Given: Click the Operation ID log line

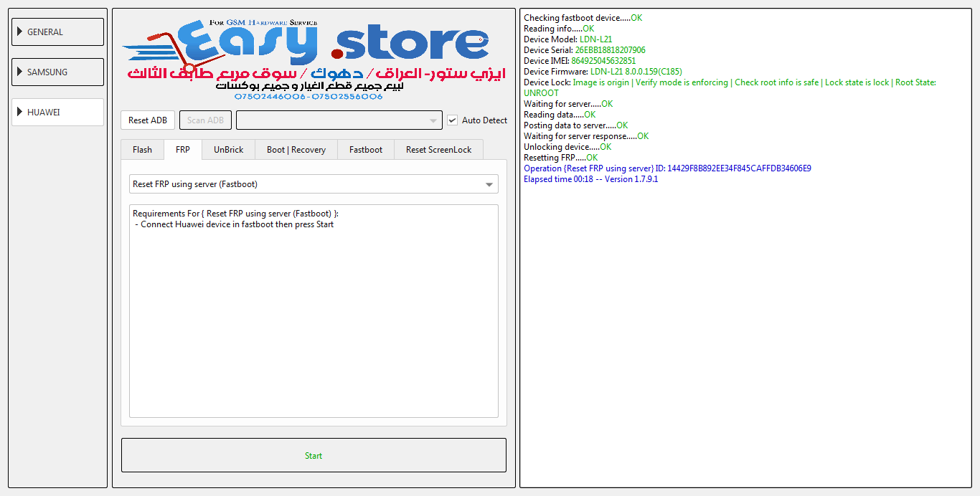Looking at the screenshot, I should pyautogui.click(x=667, y=168).
